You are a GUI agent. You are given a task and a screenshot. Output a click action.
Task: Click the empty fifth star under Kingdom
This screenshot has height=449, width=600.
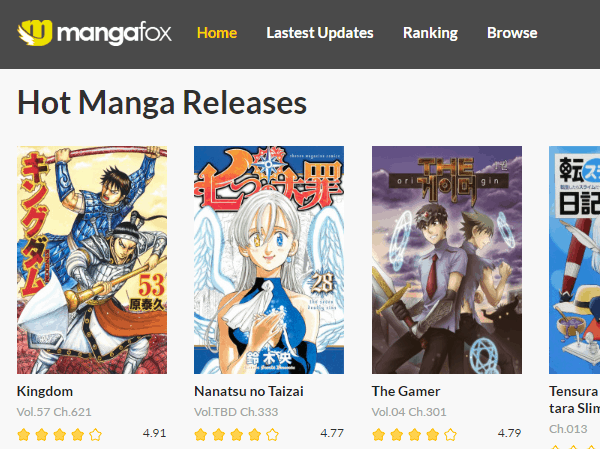pyautogui.click(x=95, y=434)
